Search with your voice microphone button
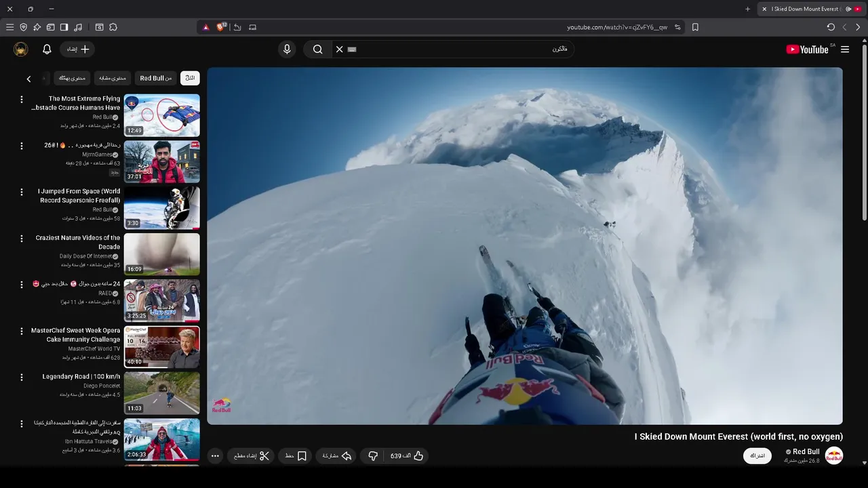The height and width of the screenshot is (488, 868). pos(287,49)
